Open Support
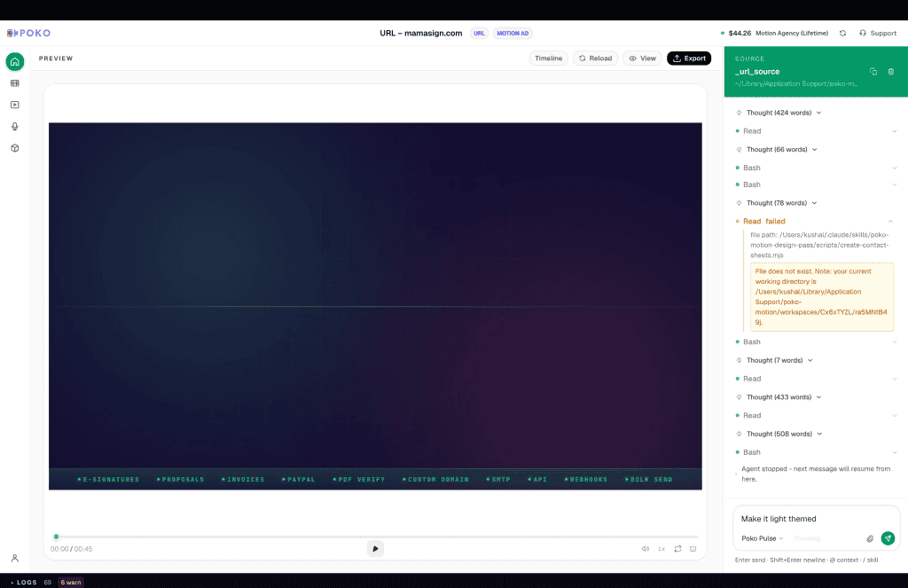The image size is (908, 588). click(878, 33)
